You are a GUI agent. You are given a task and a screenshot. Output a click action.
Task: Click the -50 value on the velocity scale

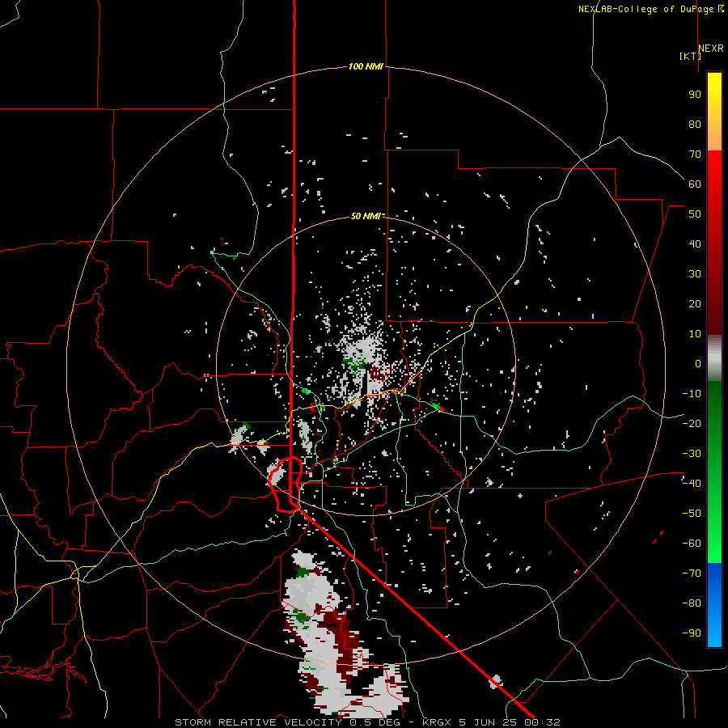pyautogui.click(x=692, y=513)
